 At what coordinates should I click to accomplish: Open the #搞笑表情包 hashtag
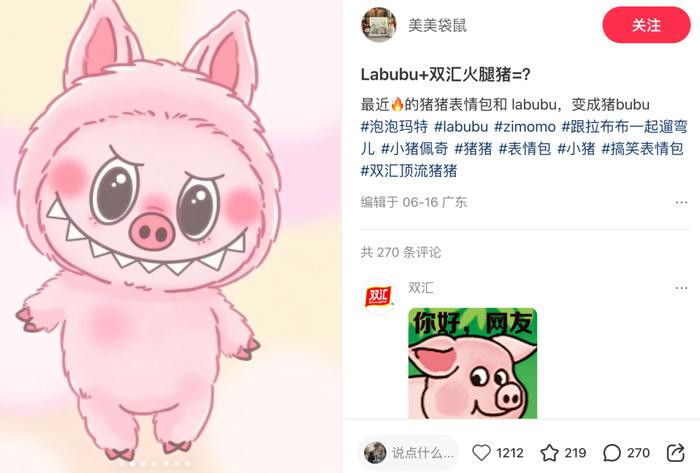point(642,149)
